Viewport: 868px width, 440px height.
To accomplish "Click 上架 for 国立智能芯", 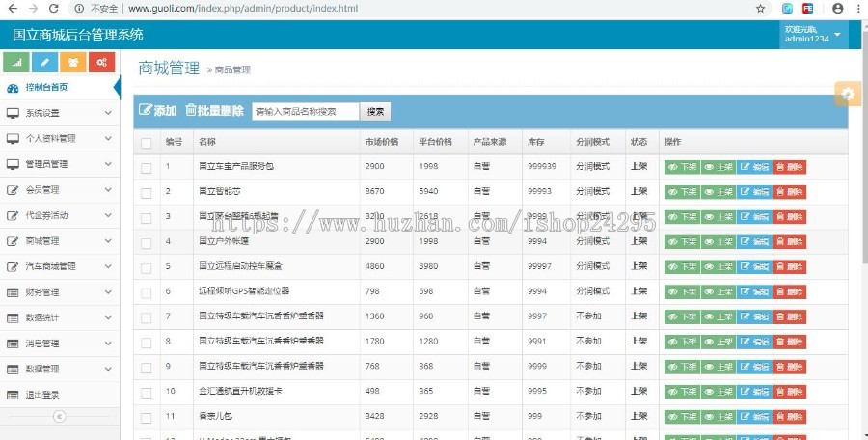I will [x=719, y=192].
